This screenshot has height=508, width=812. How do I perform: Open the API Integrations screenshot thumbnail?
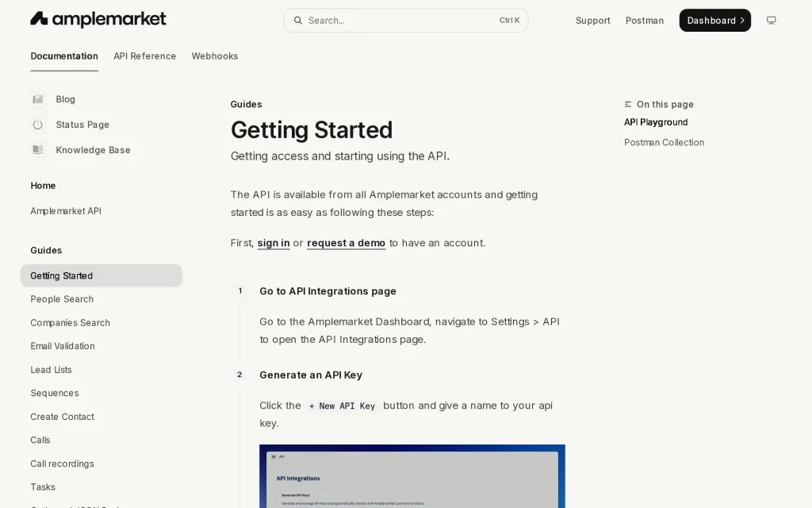(x=412, y=476)
